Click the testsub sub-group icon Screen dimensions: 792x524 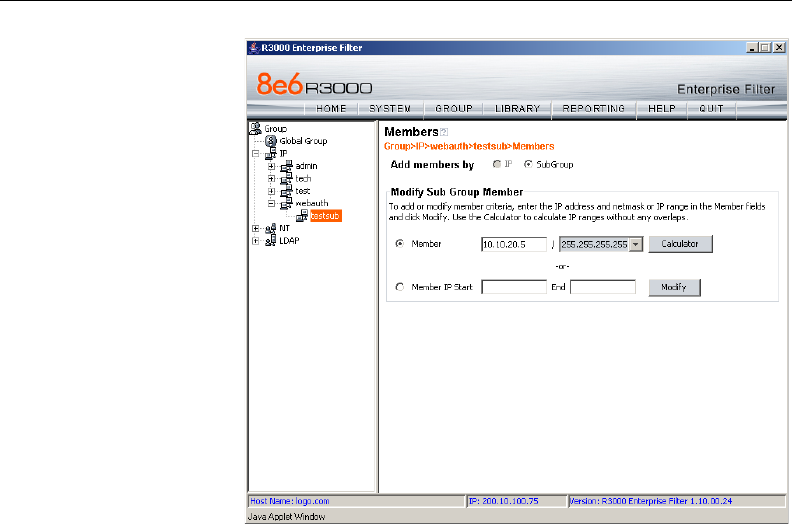coord(302,216)
